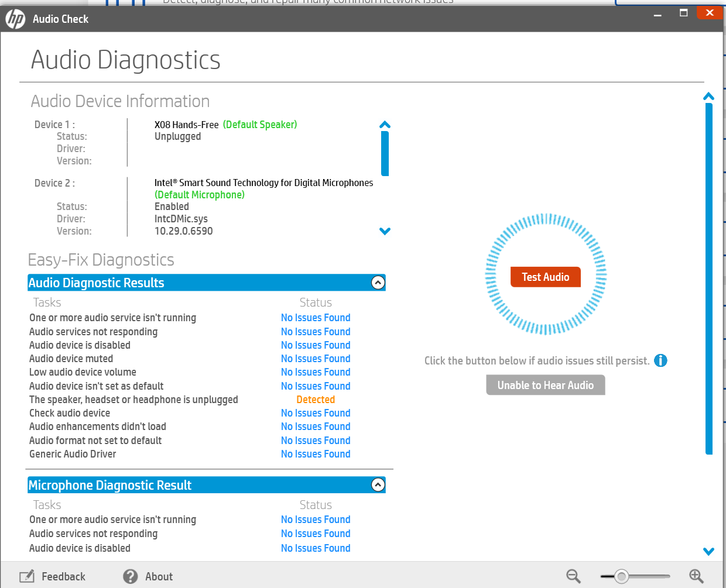The image size is (726, 588).
Task: Click the main page scroll up arrow
Action: click(708, 97)
